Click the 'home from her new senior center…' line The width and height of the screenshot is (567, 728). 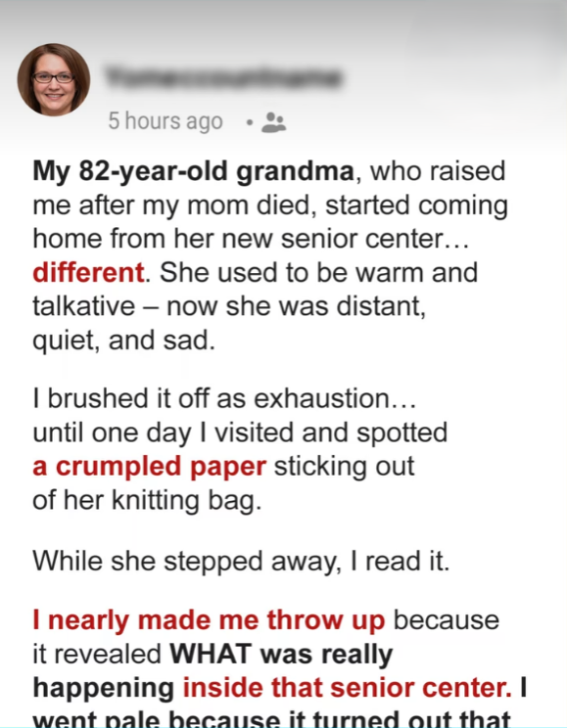pyautogui.click(x=251, y=239)
